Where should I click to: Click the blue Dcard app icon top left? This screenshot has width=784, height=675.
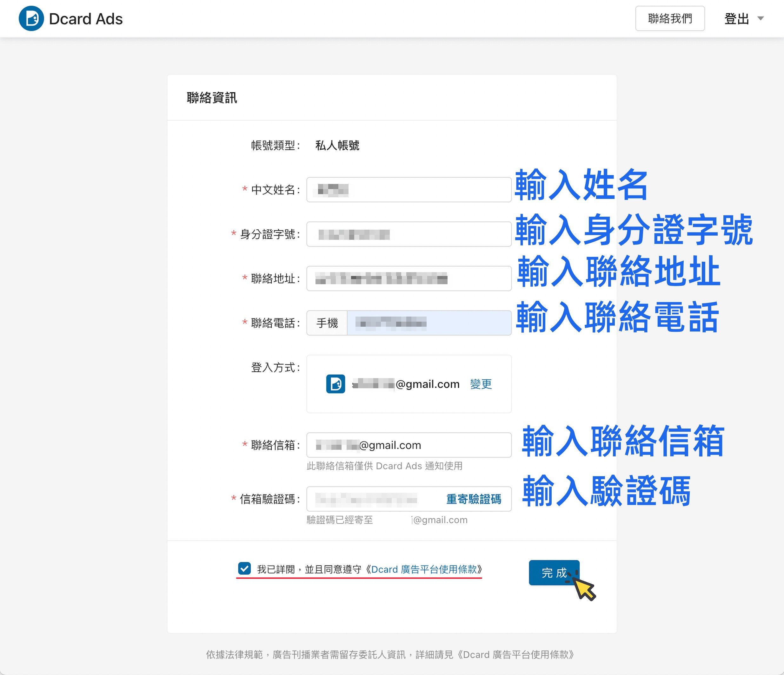(x=31, y=18)
